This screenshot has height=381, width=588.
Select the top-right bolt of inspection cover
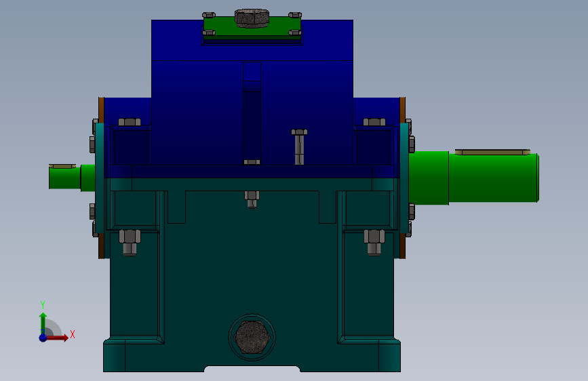coord(295,15)
